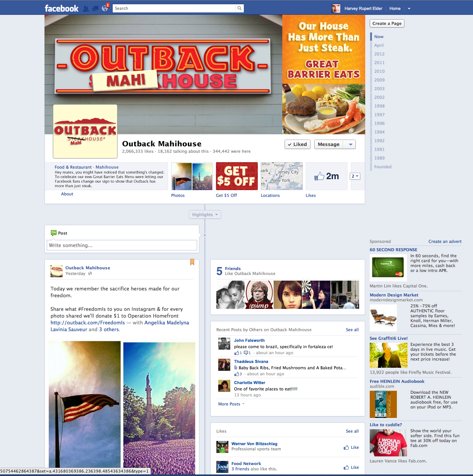Click Create a Page button
This screenshot has height=476, width=473.
(387, 23)
